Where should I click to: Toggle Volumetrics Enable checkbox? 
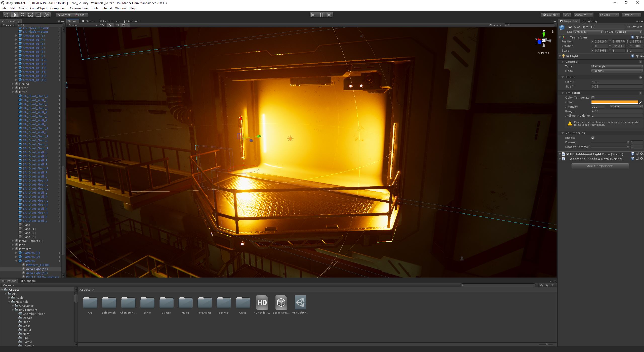click(x=593, y=138)
